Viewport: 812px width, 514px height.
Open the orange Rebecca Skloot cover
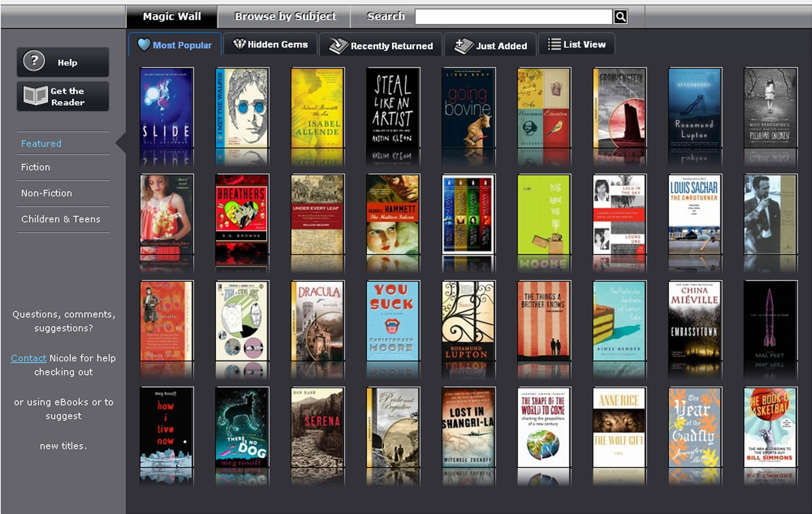tap(166, 321)
